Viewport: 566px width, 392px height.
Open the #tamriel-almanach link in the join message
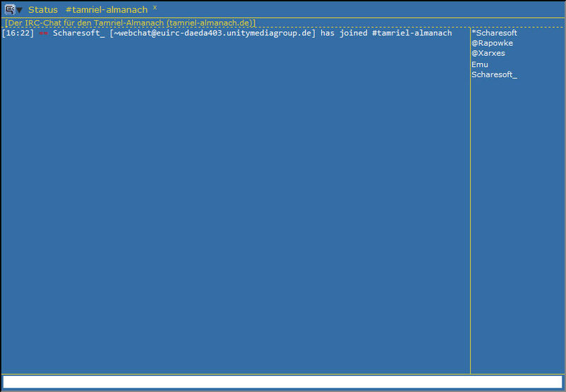point(412,33)
